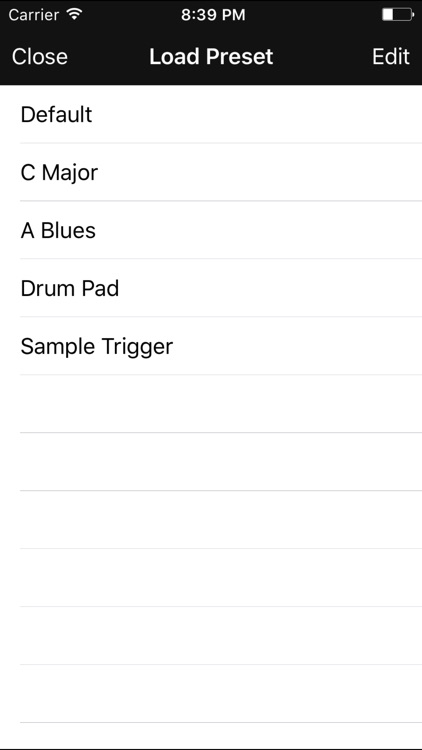The height and width of the screenshot is (750, 422).
Task: Tap the sixth empty row below Sample Trigger
Action: click(211, 693)
